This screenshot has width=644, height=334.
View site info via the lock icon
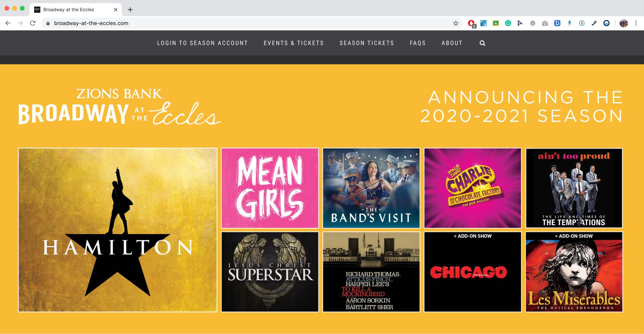(x=48, y=23)
